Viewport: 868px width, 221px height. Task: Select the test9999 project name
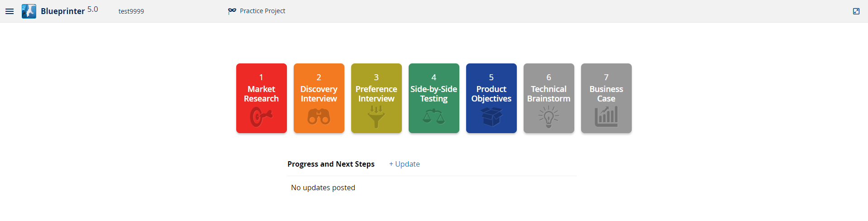point(131,11)
